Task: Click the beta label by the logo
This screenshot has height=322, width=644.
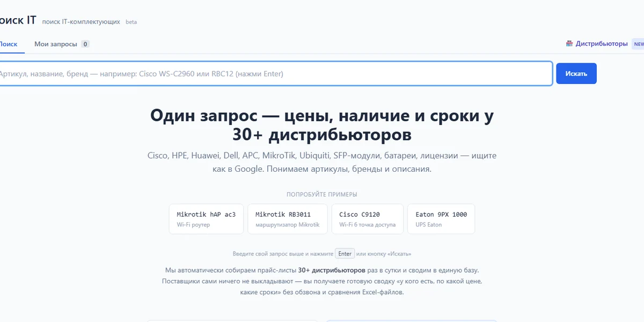Action: (x=131, y=23)
